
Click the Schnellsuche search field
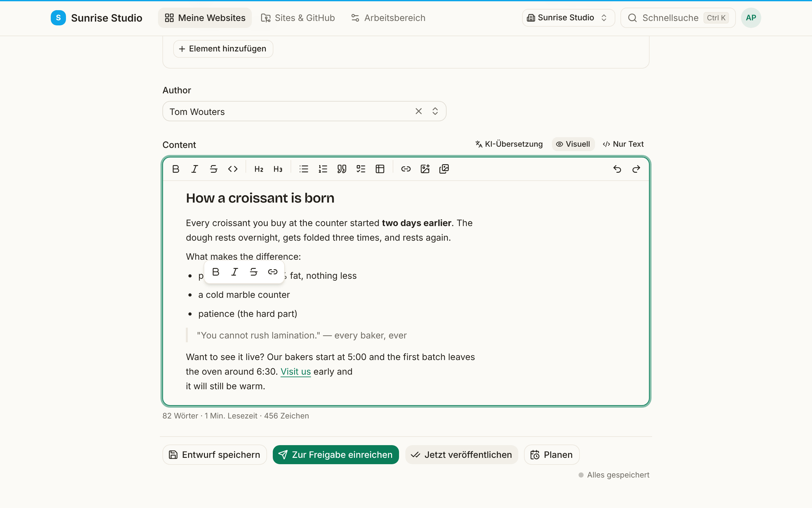coord(678,18)
